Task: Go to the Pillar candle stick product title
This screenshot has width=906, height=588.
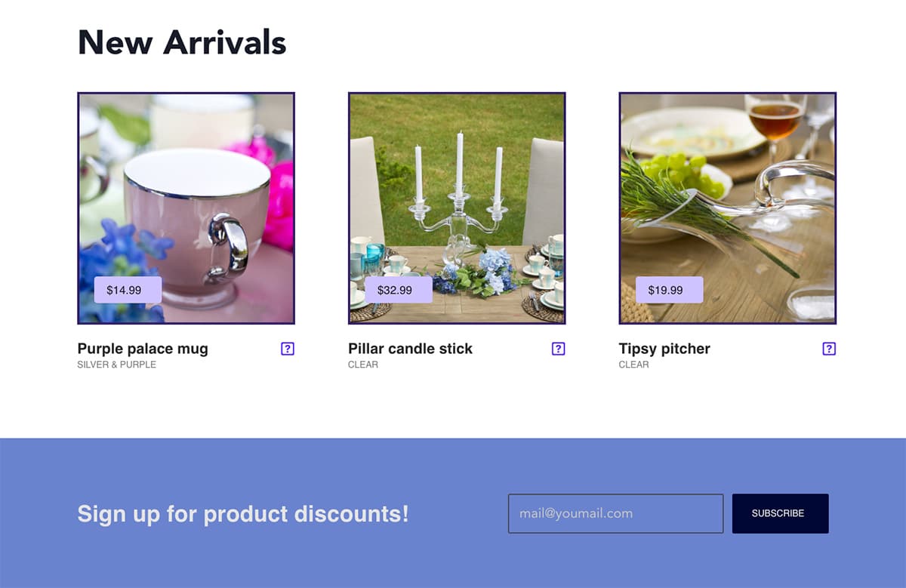Action: click(410, 349)
